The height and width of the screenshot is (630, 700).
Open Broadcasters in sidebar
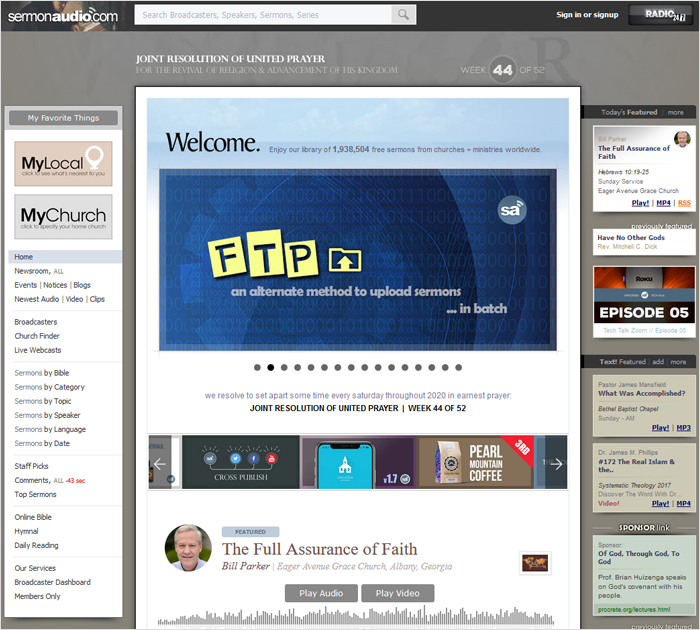click(x=36, y=322)
